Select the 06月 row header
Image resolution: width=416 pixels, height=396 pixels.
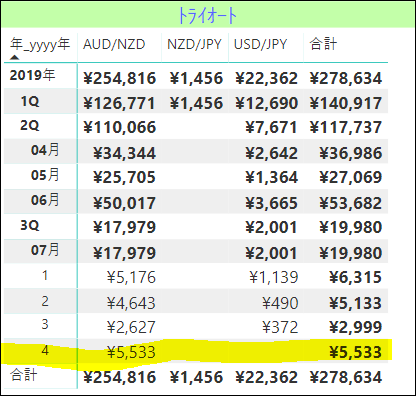pyautogui.click(x=45, y=200)
